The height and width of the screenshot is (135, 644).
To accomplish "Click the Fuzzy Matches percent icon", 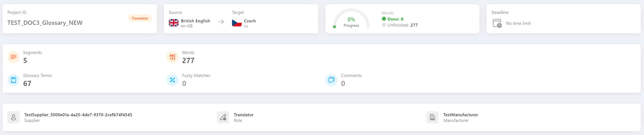I will point(172,80).
